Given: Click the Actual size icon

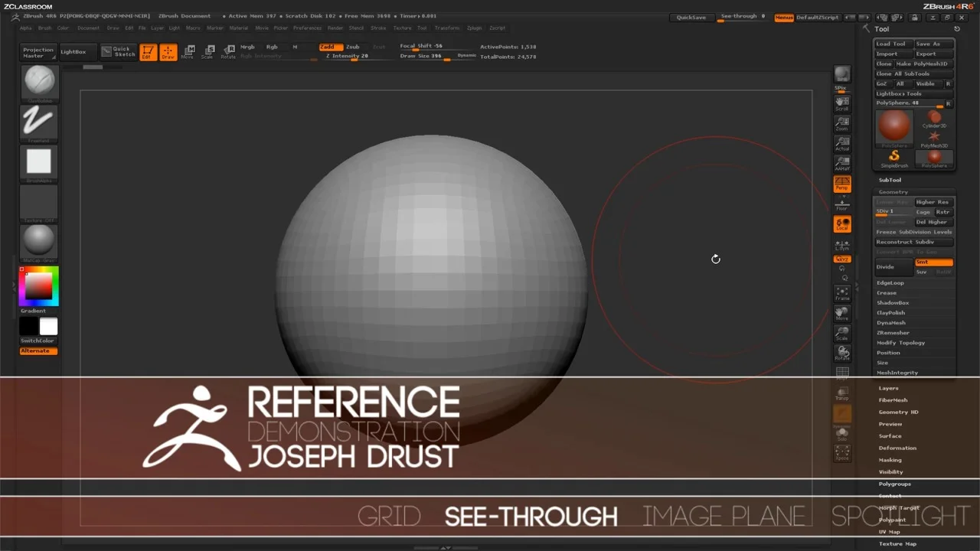Looking at the screenshot, I should pos(842,143).
